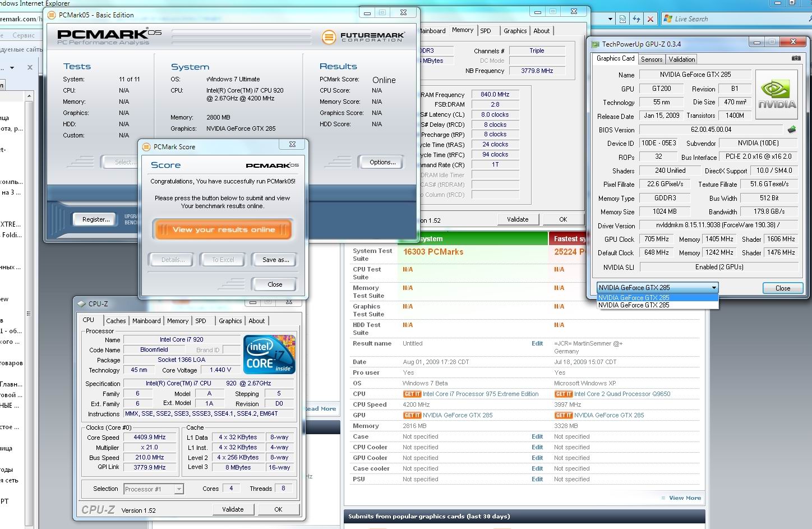This screenshot has width=812, height=529.
Task: Select Graphics Card tab in GPU-Z
Action: pyautogui.click(x=615, y=58)
